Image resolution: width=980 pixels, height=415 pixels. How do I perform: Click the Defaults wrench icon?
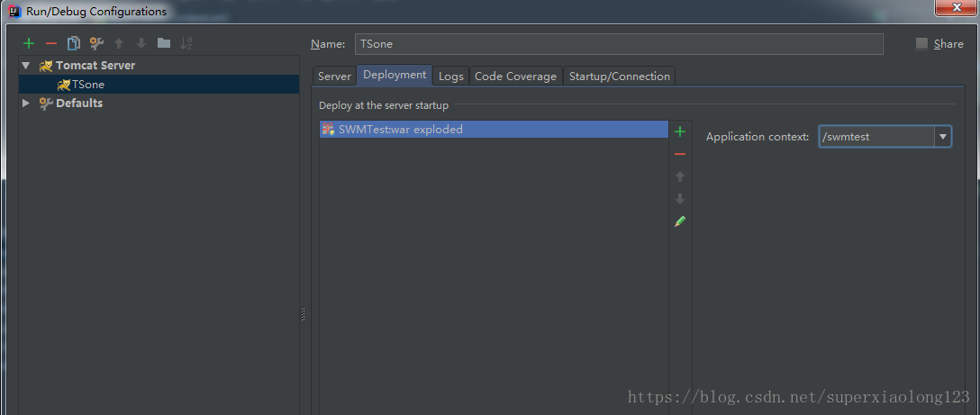click(46, 104)
